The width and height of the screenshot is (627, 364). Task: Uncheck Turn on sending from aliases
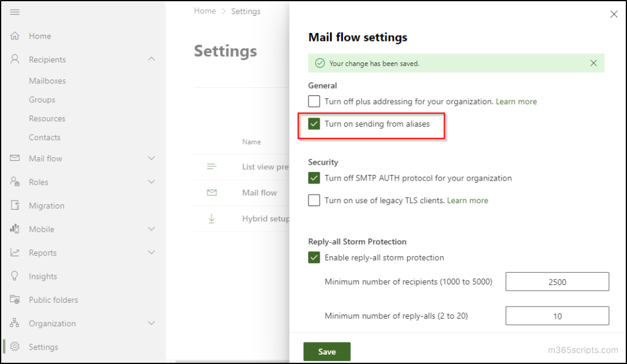coord(314,124)
